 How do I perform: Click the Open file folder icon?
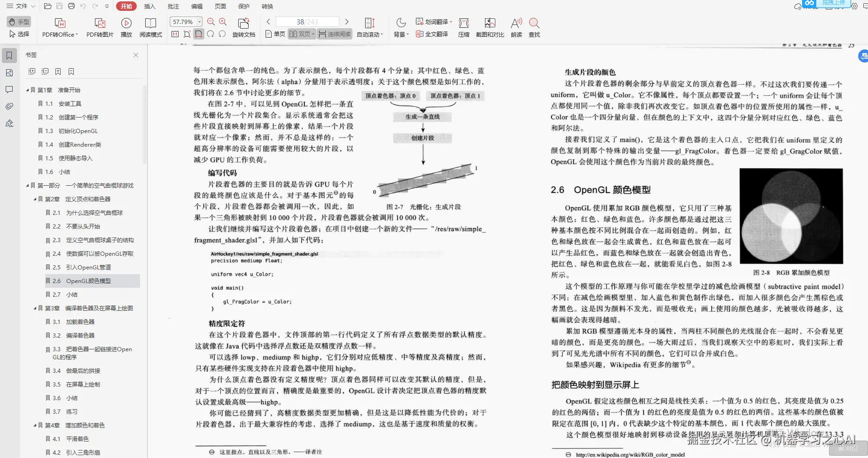[47, 6]
